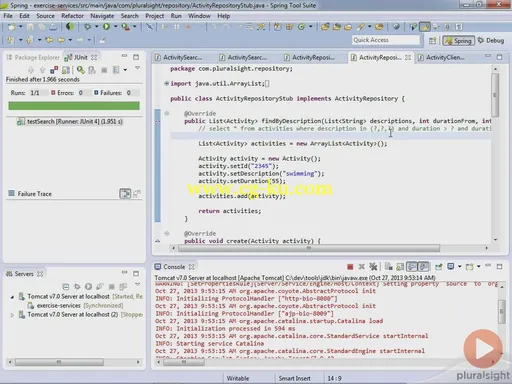Click the Spring dashboard green leaf icon

(x=70, y=27)
